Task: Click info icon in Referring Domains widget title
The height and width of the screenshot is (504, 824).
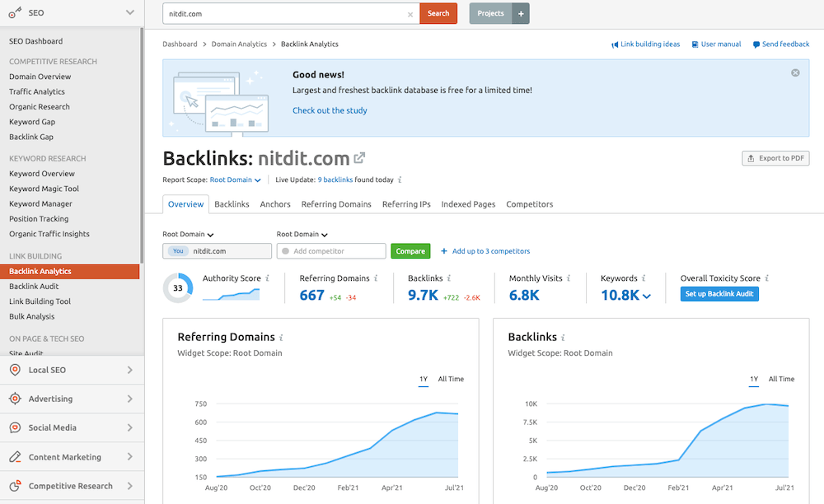Action: [x=281, y=338]
